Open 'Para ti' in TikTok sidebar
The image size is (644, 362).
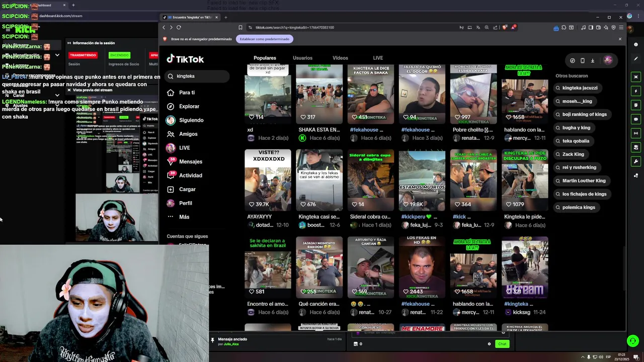181,93
